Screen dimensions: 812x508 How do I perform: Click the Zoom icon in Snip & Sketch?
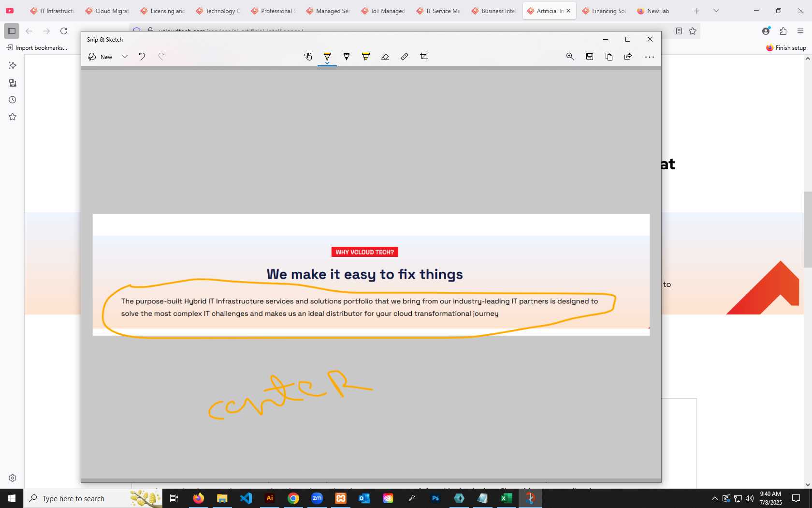click(x=570, y=57)
